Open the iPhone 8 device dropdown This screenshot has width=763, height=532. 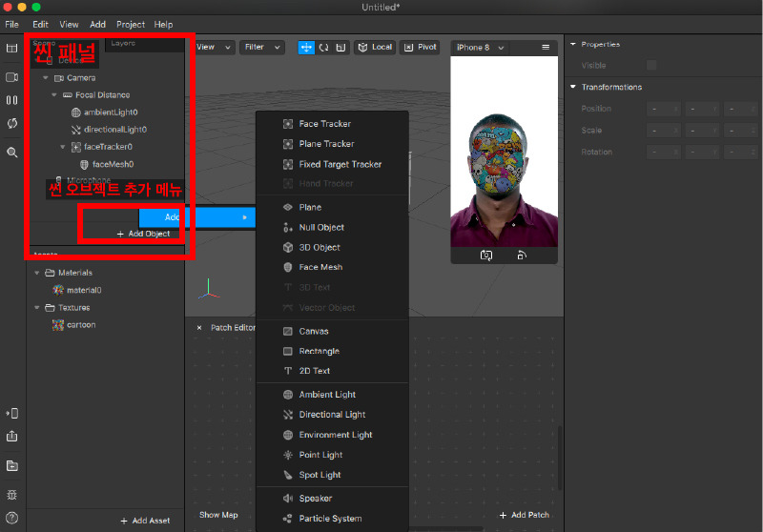(x=480, y=48)
